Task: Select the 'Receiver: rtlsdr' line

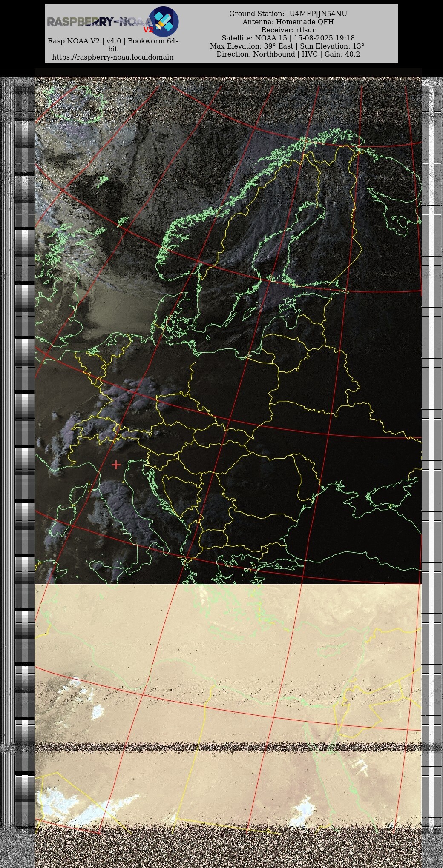Action: (x=288, y=30)
